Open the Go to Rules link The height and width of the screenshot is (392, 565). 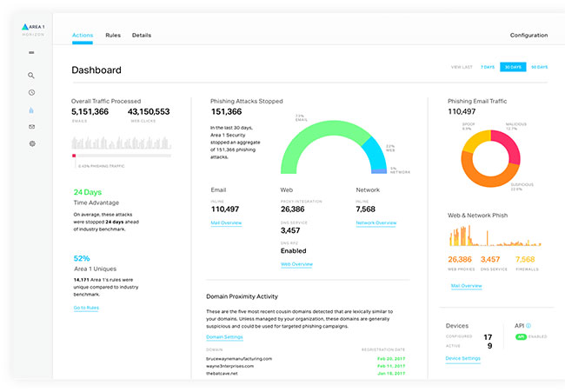coord(85,308)
